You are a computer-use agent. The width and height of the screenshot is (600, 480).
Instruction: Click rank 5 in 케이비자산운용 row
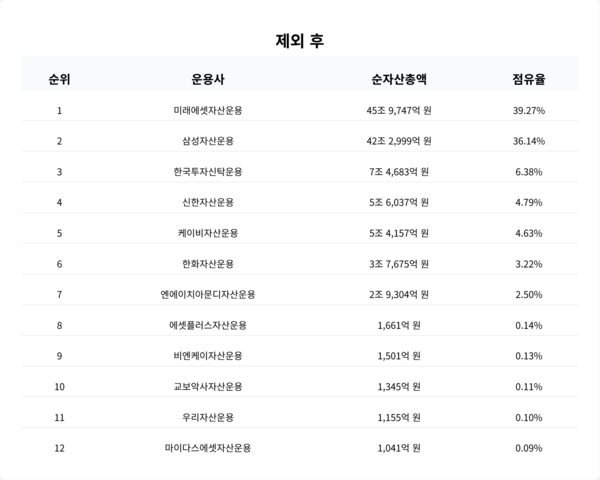click(x=59, y=233)
